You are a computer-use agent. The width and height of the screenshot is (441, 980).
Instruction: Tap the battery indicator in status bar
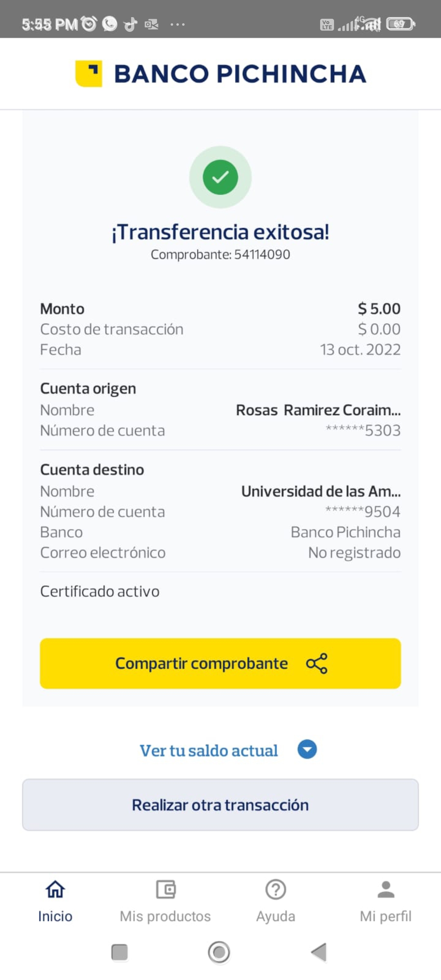pyautogui.click(x=400, y=24)
